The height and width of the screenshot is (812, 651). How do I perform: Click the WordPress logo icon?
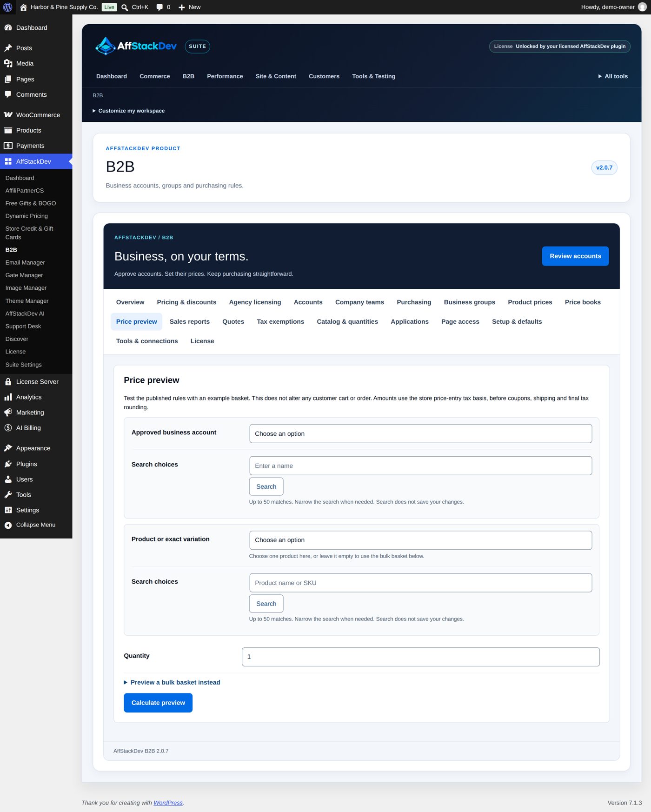7,7
